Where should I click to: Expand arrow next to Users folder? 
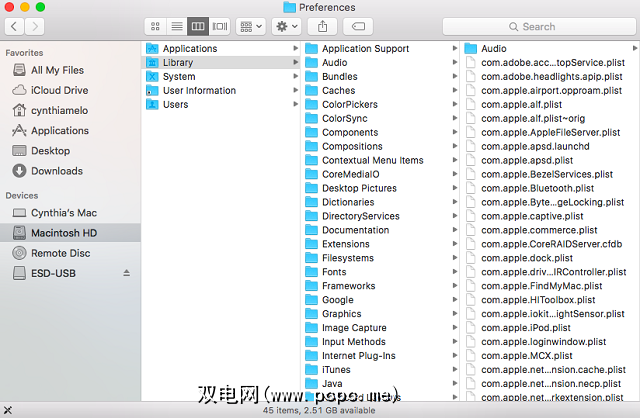pyautogui.click(x=295, y=104)
